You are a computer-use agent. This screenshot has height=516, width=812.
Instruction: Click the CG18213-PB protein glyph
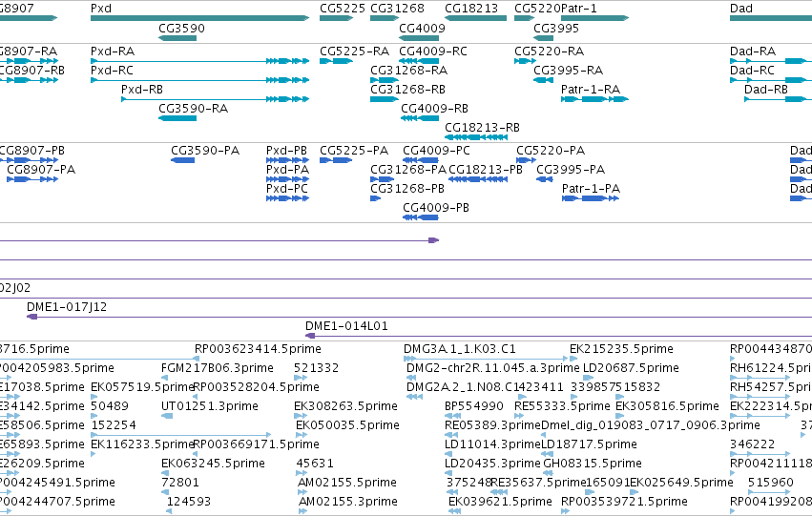tap(478, 179)
